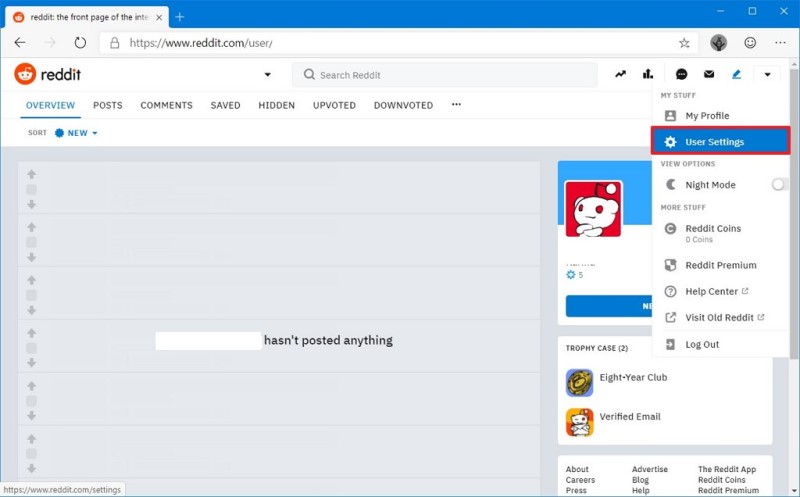This screenshot has height=497, width=800.
Task: Switch to the HIDDEN tab
Action: pos(277,105)
